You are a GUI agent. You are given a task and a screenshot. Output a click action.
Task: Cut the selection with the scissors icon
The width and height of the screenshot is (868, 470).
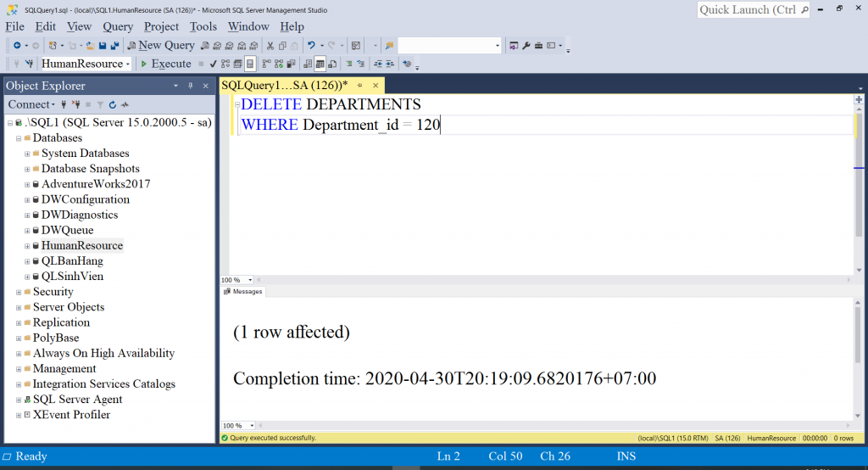[270, 46]
